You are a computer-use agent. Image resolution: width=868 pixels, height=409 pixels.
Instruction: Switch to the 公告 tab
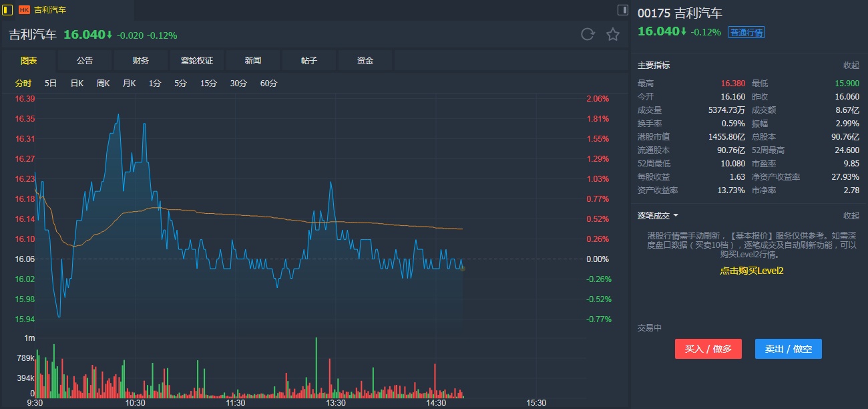(x=85, y=61)
